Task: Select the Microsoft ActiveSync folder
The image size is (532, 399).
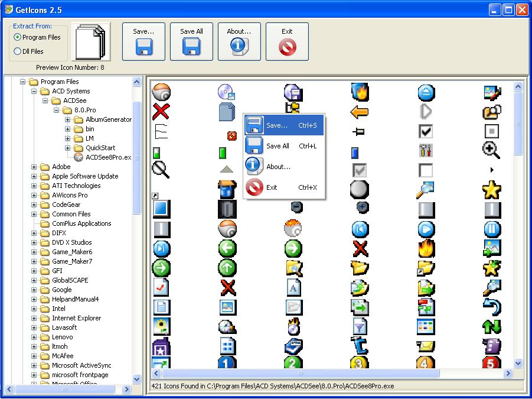Action: click(81, 365)
